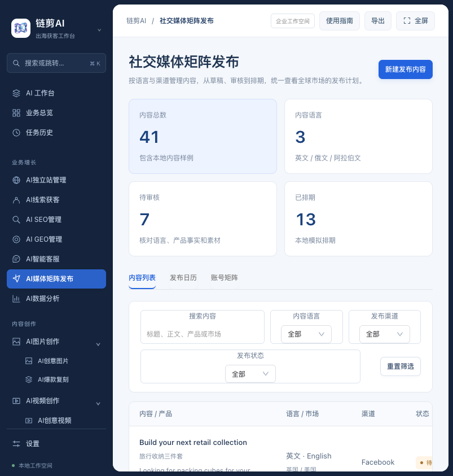Click the AI视频创作 play icon

pyautogui.click(x=16, y=401)
